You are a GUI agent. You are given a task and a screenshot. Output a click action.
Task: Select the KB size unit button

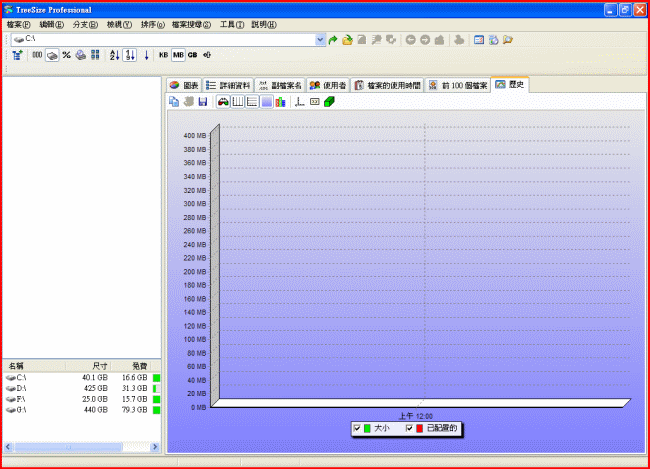(163, 55)
